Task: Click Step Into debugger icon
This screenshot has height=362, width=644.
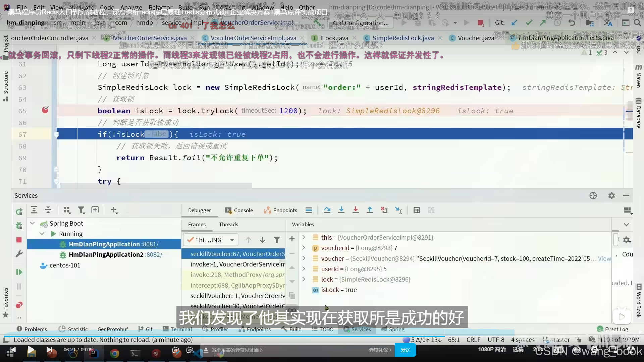Action: (341, 210)
